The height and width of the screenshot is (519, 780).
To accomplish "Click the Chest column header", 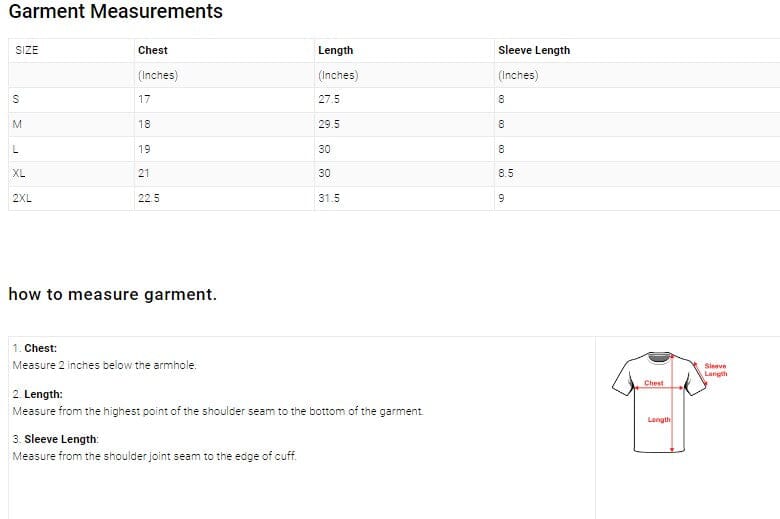I will tap(153, 50).
